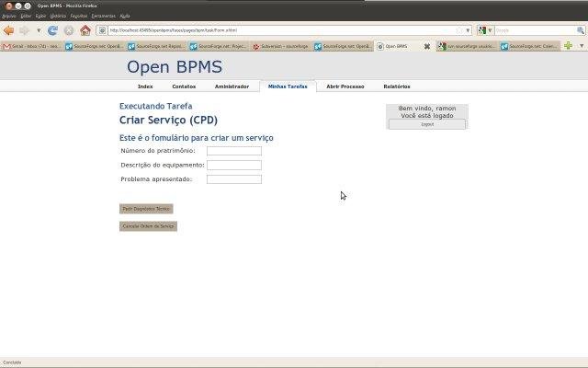Click the 'Criar Serviço (CPD)' heading
Image resolution: width=588 pixels, height=368 pixels.
click(x=168, y=121)
